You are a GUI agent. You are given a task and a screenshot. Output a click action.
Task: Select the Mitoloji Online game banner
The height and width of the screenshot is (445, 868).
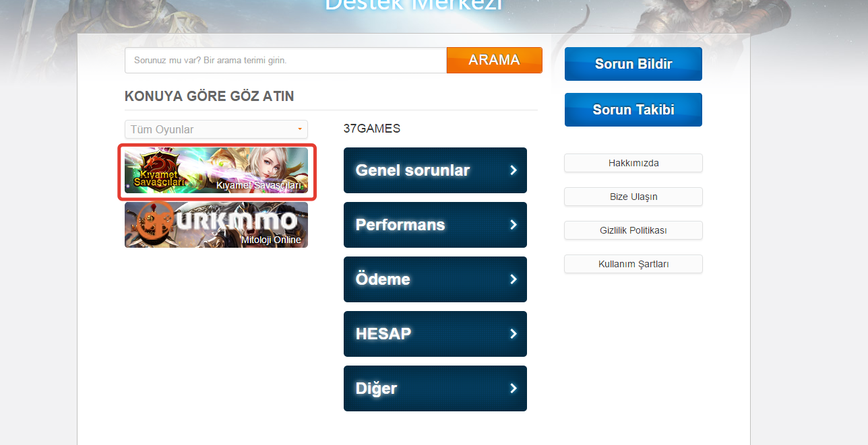point(216,225)
